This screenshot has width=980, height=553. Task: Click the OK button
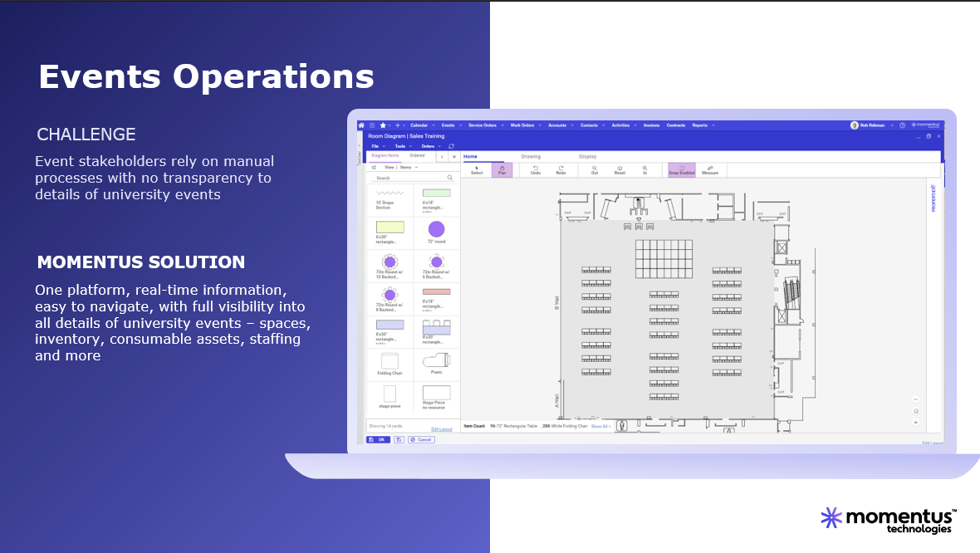pyautogui.click(x=378, y=440)
